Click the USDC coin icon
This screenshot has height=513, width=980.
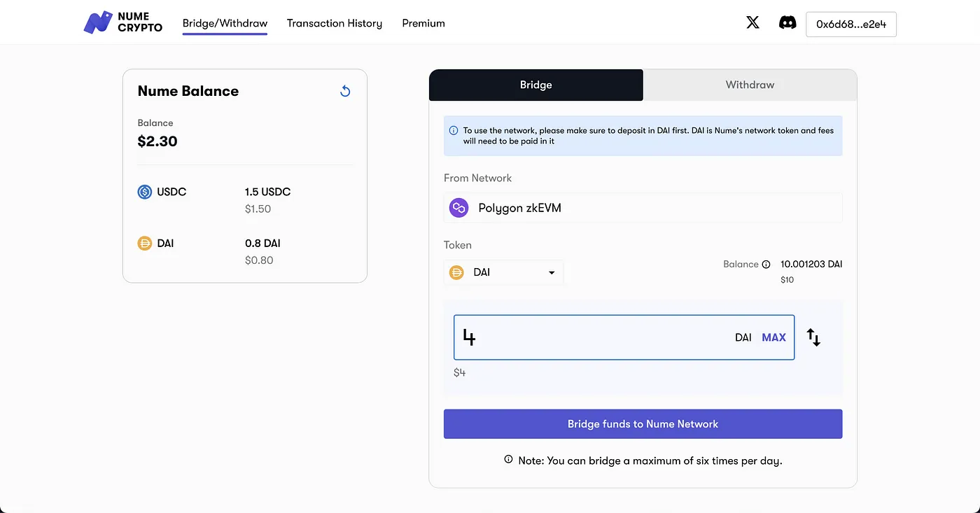click(x=145, y=192)
